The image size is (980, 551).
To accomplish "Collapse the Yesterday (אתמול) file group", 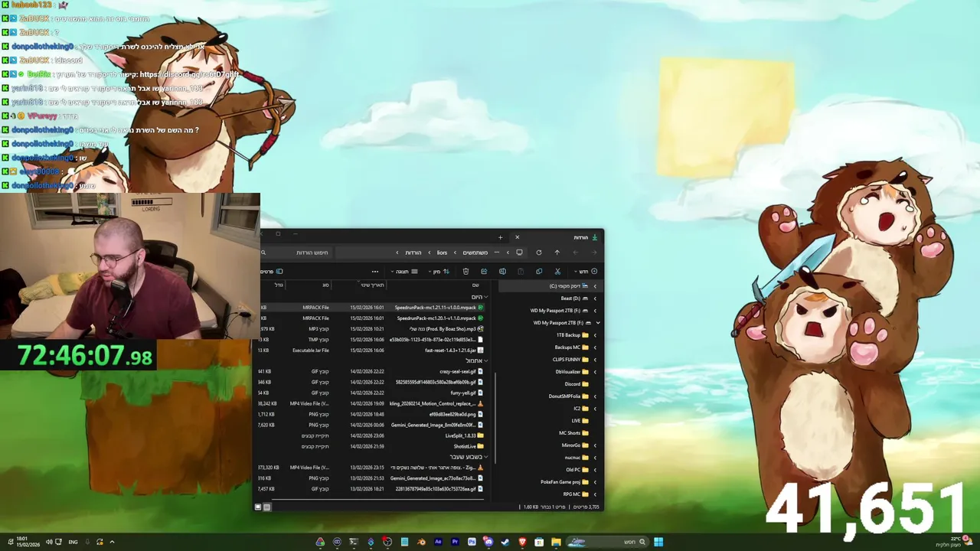I will [x=485, y=361].
